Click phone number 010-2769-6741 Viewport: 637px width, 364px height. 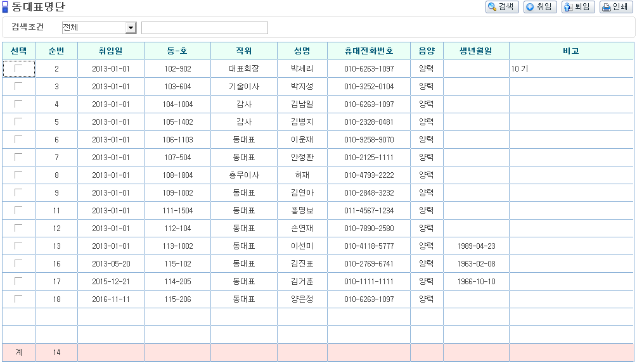[369, 264]
